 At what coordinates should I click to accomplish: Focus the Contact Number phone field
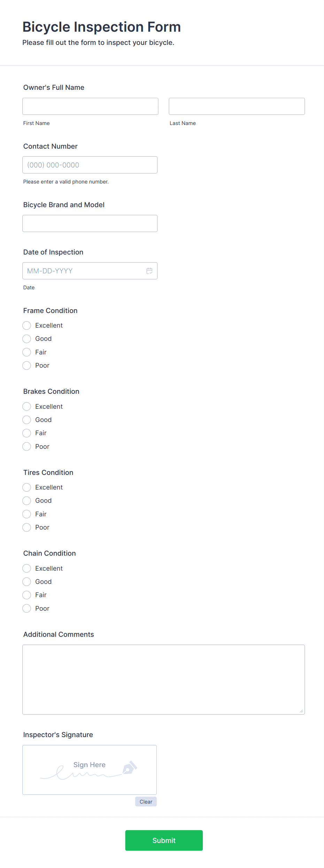pos(90,165)
